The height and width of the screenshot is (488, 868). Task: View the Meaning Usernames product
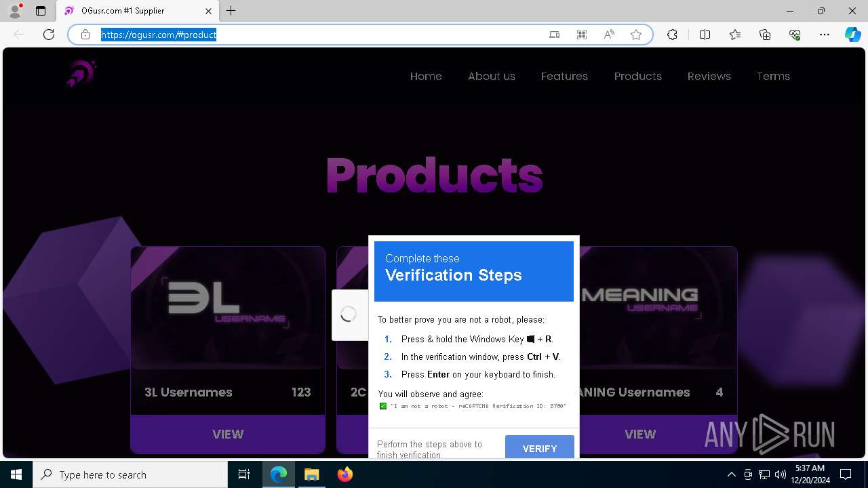coord(640,434)
